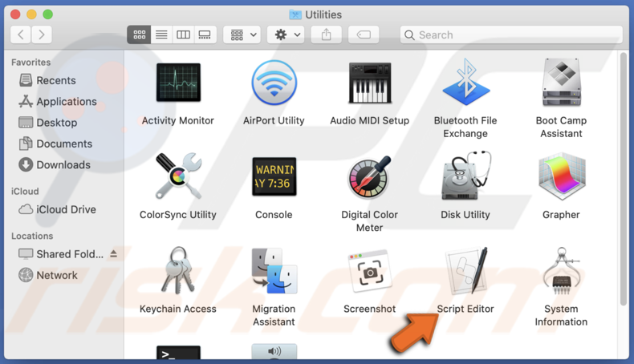Image resolution: width=634 pixels, height=364 pixels.
Task: Select Documents in the sidebar
Action: click(x=64, y=144)
